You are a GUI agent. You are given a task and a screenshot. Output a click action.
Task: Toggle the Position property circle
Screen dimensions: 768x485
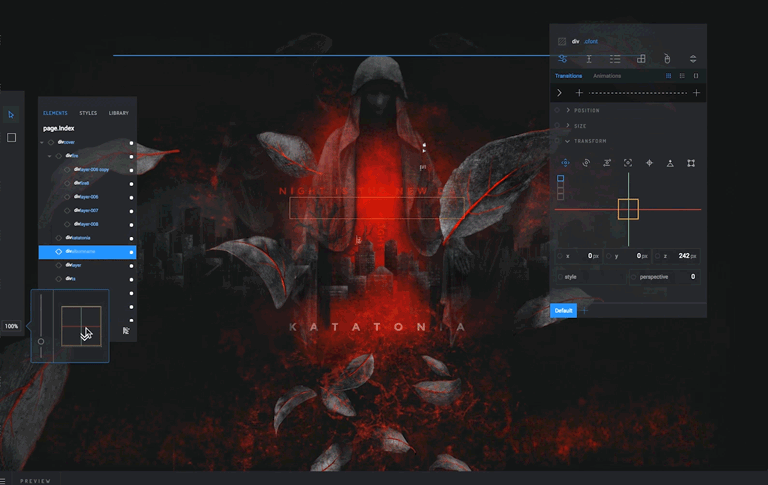click(x=557, y=110)
